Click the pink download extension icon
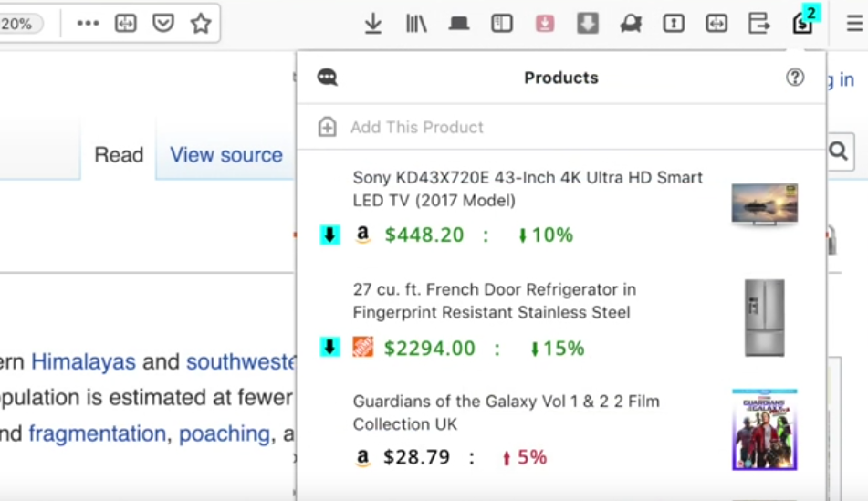 point(545,24)
